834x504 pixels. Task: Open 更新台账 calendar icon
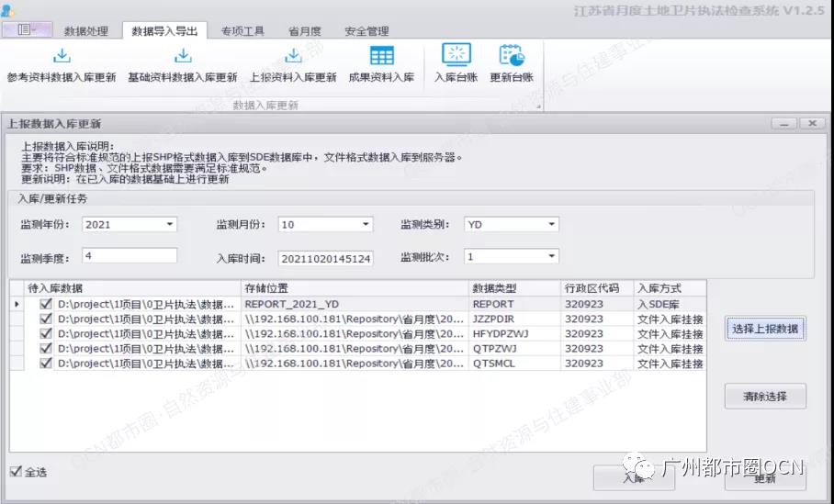512,55
